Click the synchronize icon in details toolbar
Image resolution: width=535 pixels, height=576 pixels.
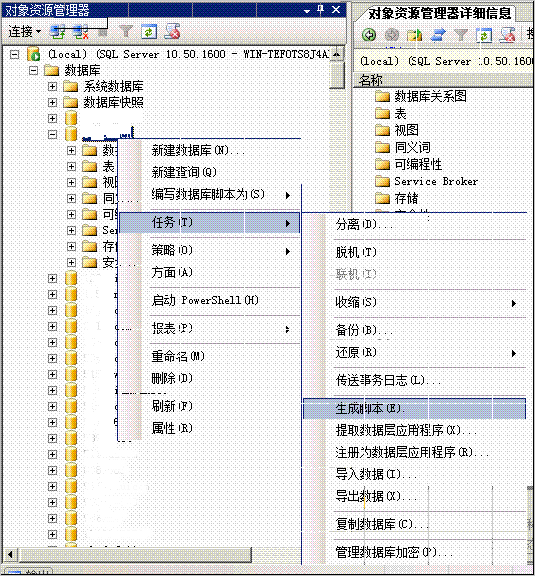tap(437, 35)
